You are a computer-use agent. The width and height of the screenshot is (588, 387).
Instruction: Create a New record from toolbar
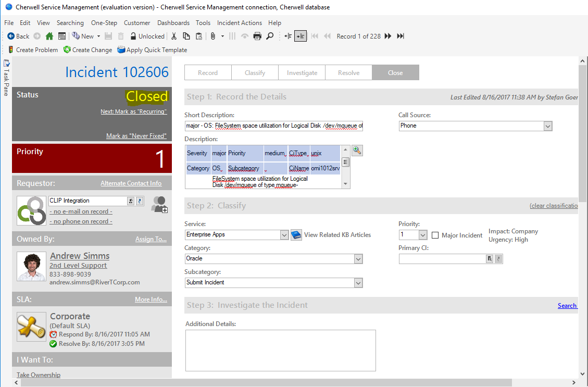(x=83, y=36)
